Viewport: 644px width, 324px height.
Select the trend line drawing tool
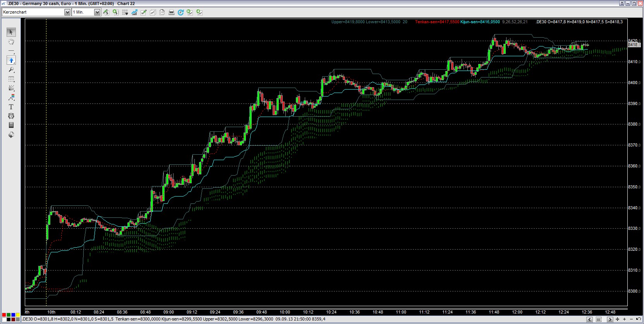(11, 51)
